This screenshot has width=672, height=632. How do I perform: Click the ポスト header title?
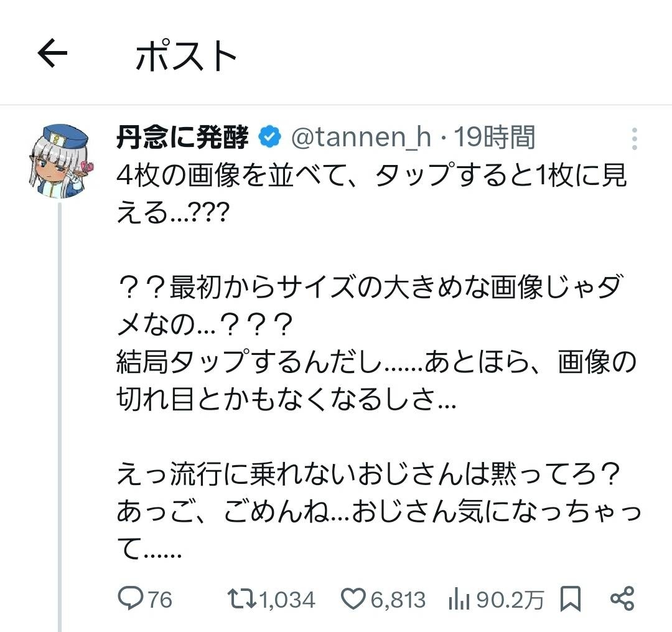pos(186,57)
